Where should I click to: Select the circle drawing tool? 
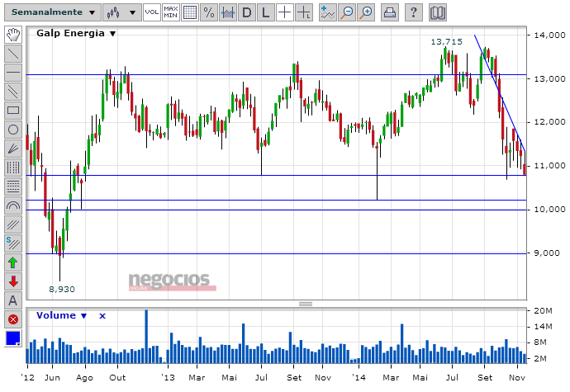click(x=13, y=130)
